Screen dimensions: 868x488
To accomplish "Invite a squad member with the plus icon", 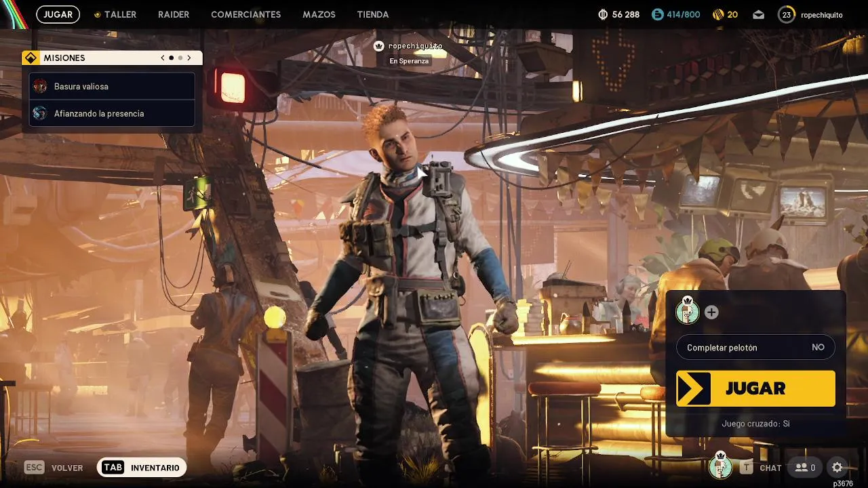I will coord(711,312).
